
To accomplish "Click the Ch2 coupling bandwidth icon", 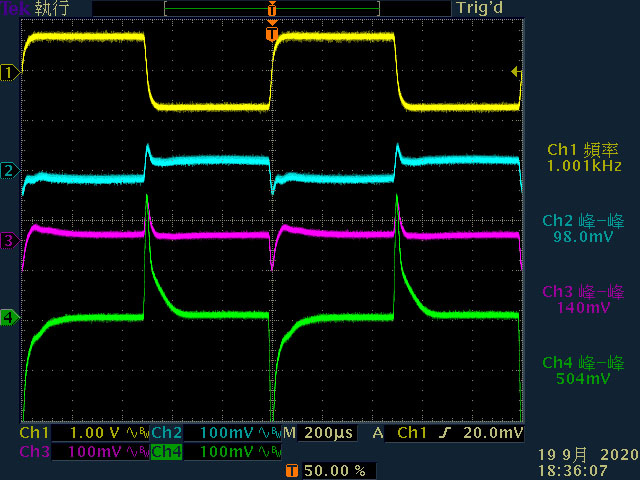I will tap(270, 433).
